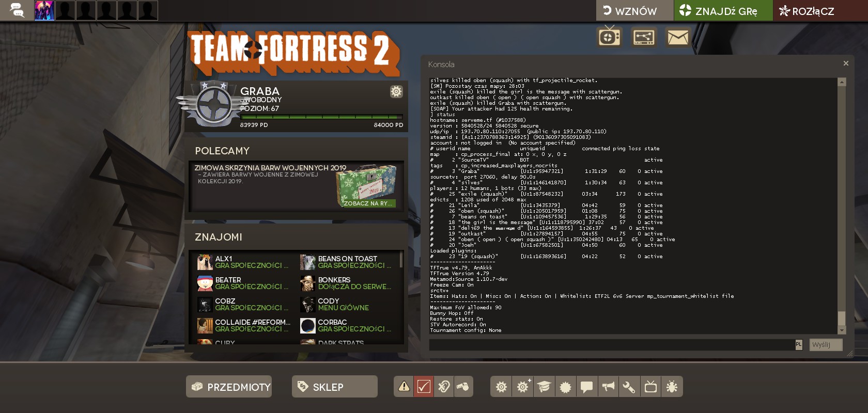Screen dimensions: 868x413
Task: Close the Konsola window
Action: click(x=846, y=63)
